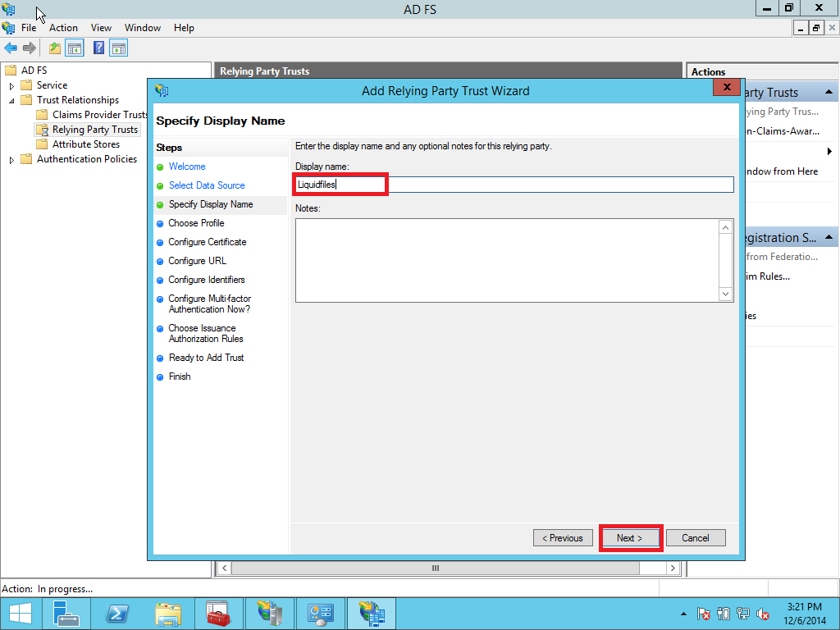Open the View menu
This screenshot has width=840, height=630.
coord(101,28)
